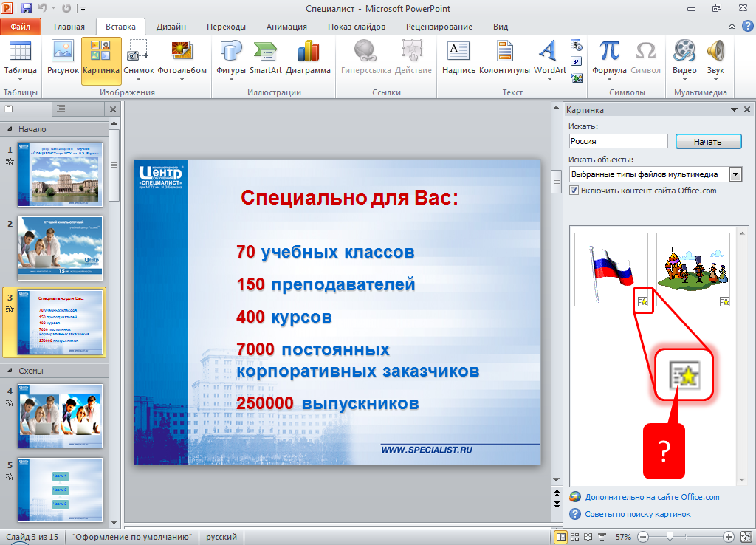The height and width of the screenshot is (545, 756).
Task: Open Дополнительно на сайте Office.com link
Action: 651,497
